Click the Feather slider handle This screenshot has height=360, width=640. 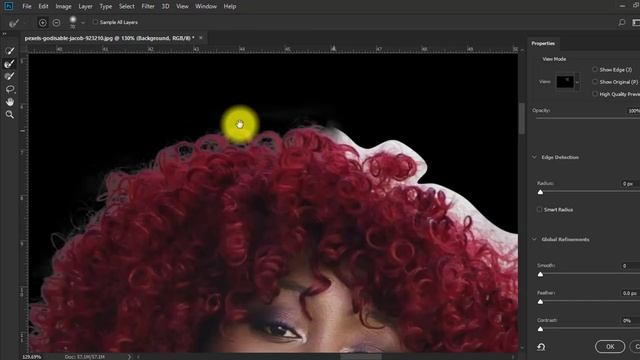(540, 302)
